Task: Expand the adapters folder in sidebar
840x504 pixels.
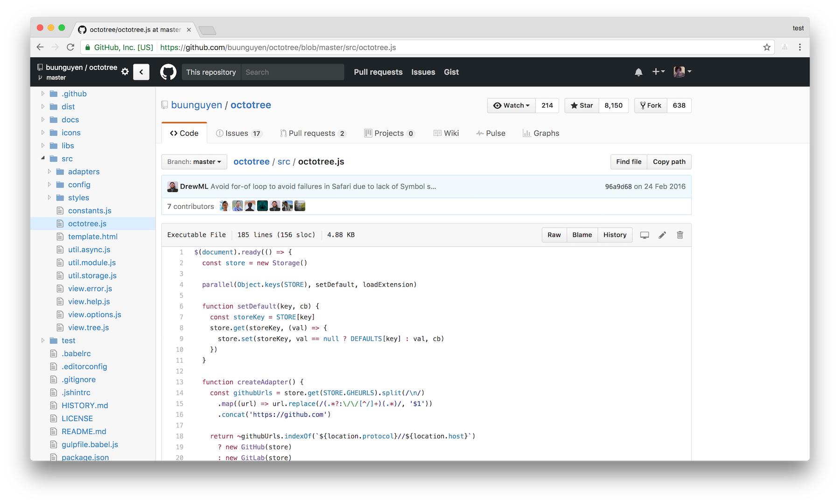Action: (x=49, y=172)
